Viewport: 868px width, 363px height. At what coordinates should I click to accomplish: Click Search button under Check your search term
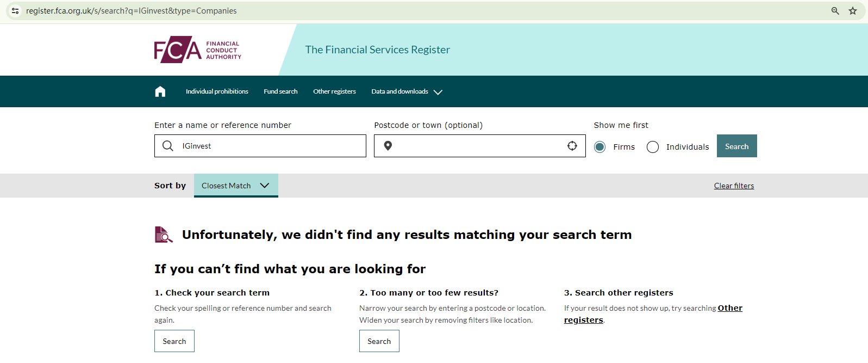click(x=174, y=341)
